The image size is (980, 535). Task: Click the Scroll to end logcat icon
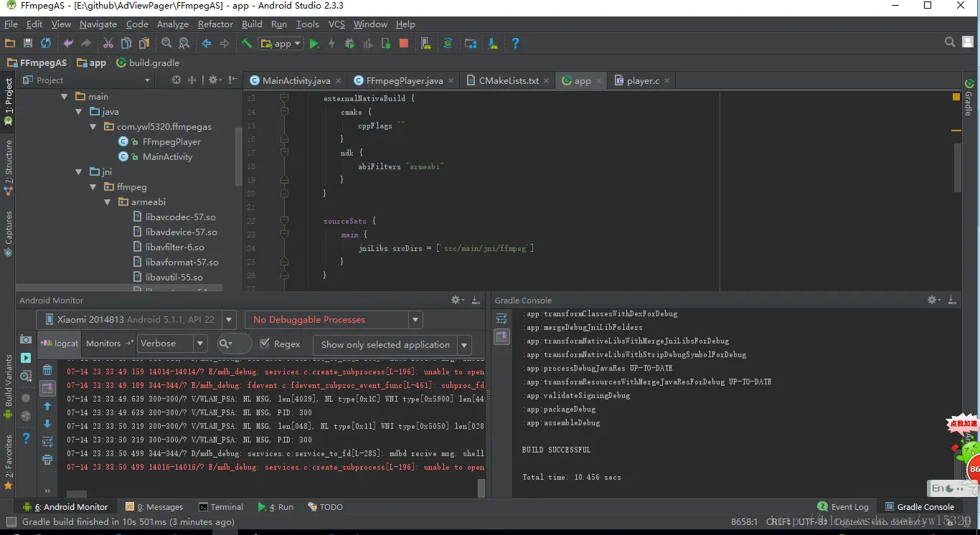tap(47, 388)
